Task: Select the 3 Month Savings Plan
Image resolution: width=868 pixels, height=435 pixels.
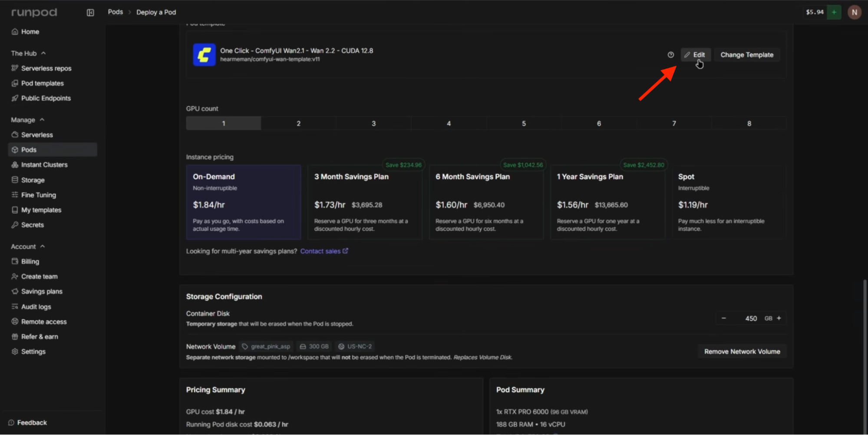Action: (365, 202)
